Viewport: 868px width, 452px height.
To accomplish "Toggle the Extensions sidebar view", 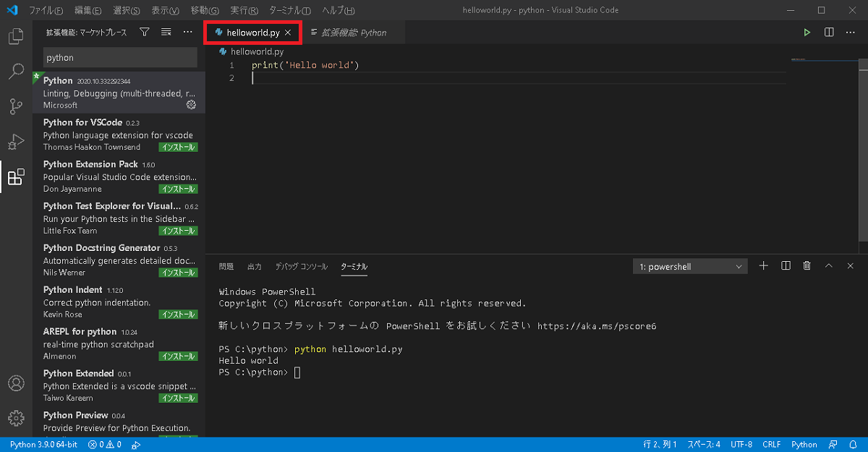I will (x=16, y=177).
